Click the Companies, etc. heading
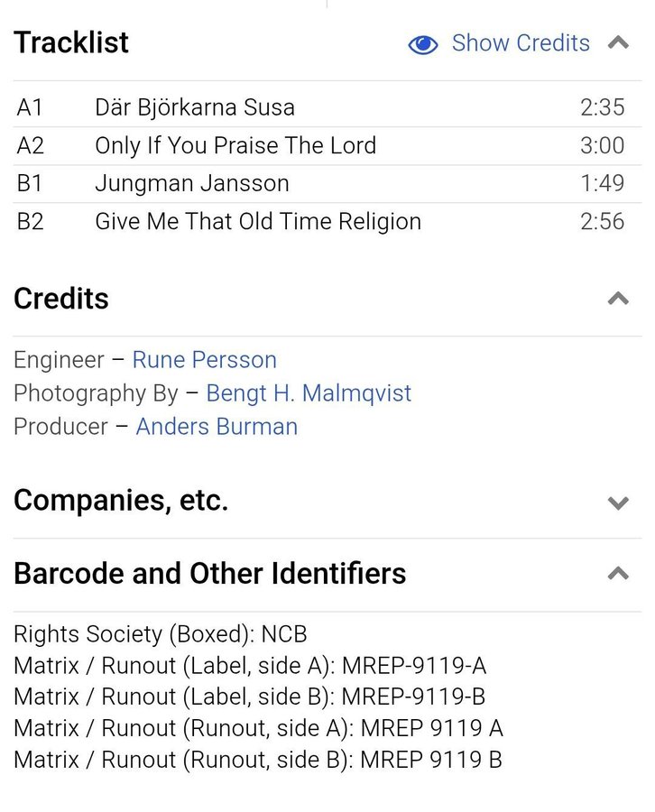 pos(121,501)
